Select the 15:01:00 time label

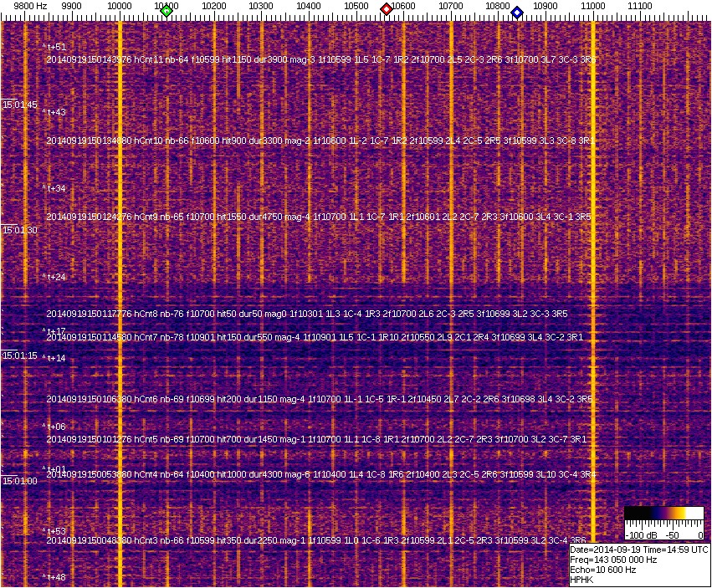(x=20, y=481)
